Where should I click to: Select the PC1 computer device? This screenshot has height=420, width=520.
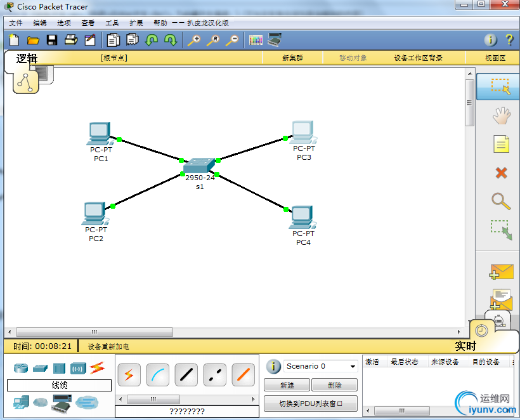tap(100, 134)
